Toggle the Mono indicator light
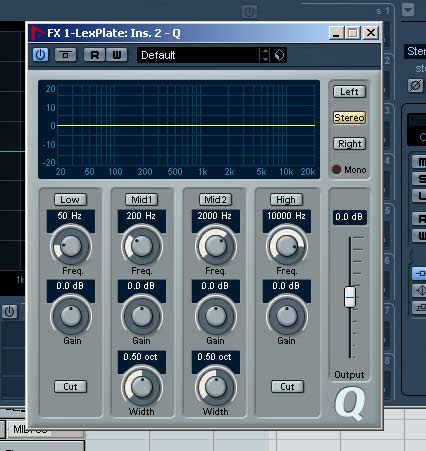 (336, 169)
